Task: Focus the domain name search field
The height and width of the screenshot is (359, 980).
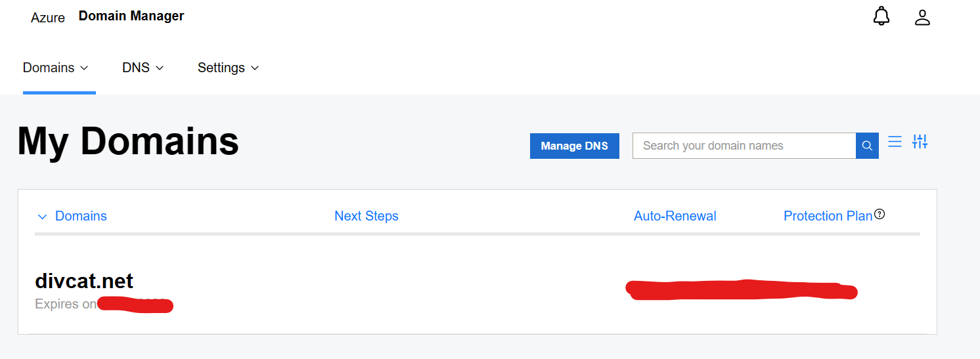Action: tap(744, 146)
